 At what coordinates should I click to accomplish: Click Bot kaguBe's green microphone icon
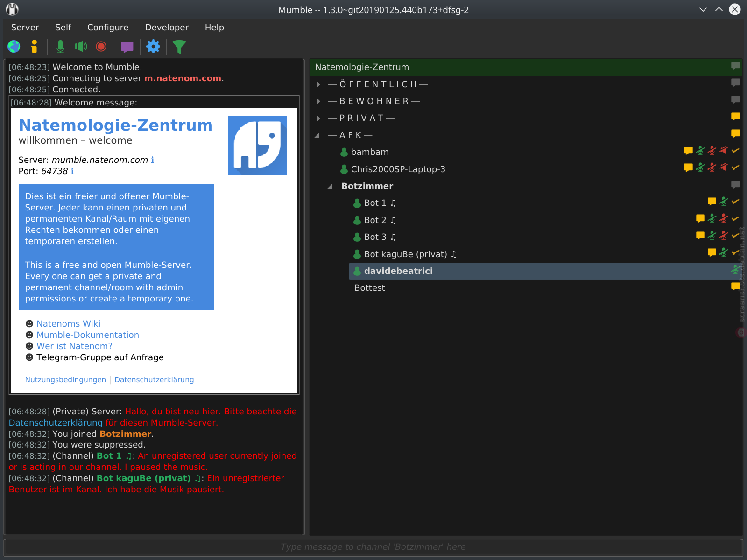click(723, 252)
